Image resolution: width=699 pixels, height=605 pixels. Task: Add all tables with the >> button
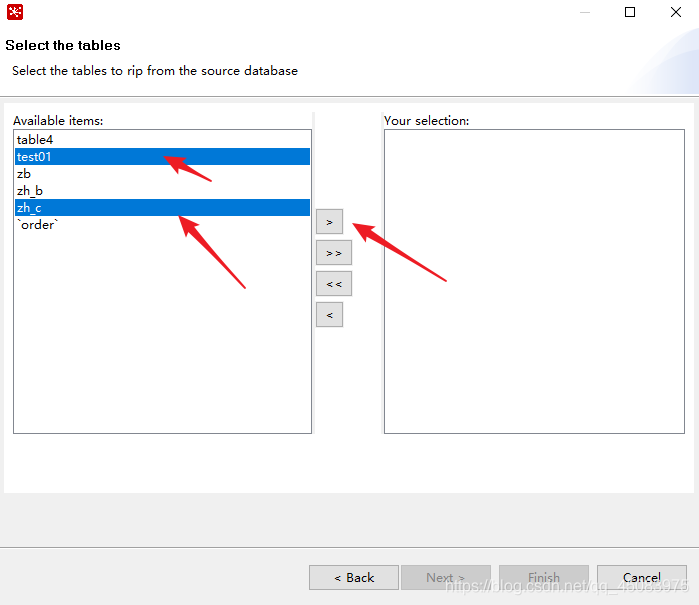click(334, 253)
